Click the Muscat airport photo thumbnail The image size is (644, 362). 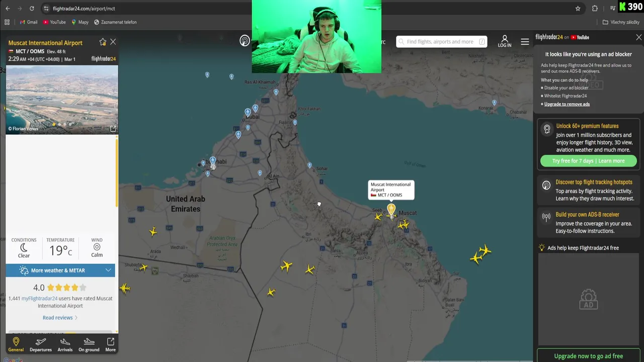pyautogui.click(x=62, y=99)
